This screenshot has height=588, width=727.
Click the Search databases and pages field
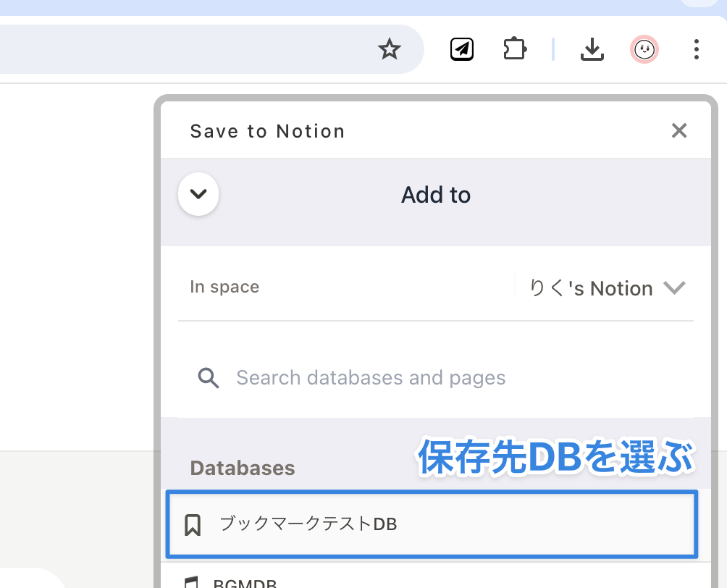435,377
